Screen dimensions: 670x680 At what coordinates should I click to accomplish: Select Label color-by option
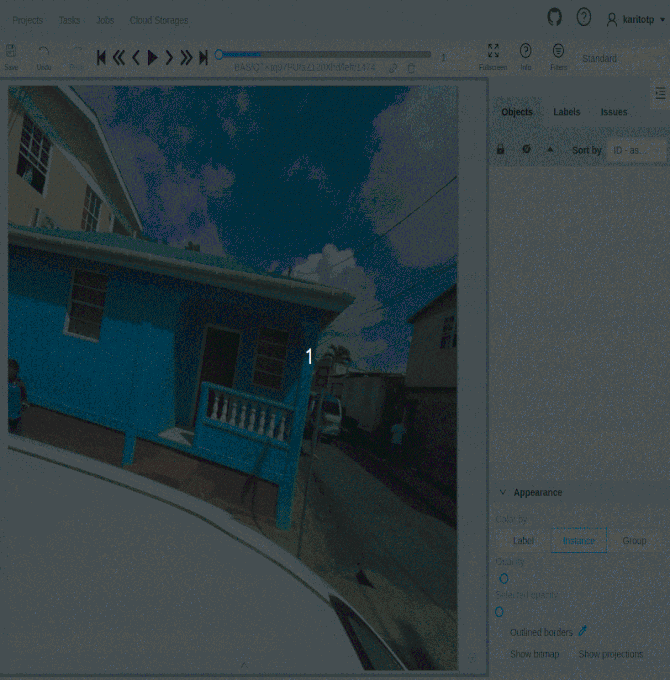coord(523,540)
